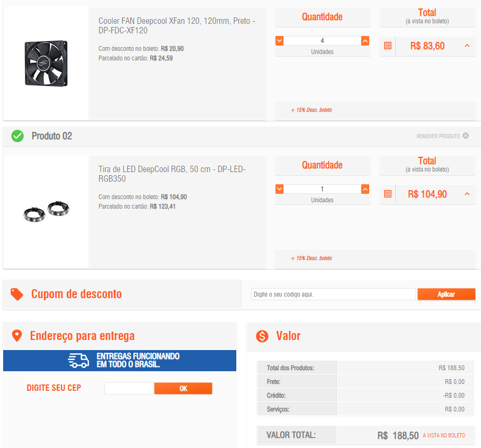Click the delivery address pin icon
481x448 pixels.
(x=17, y=336)
